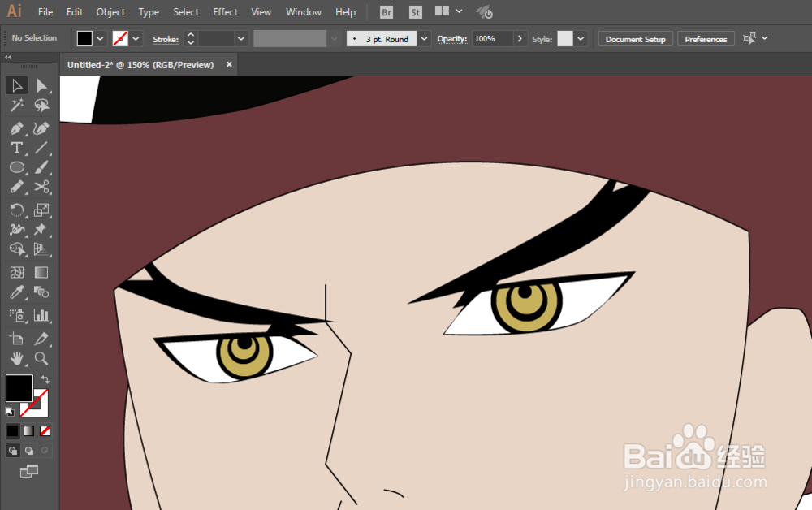This screenshot has height=510, width=812.
Task: Open Change Screen Mode button
Action: (x=29, y=471)
